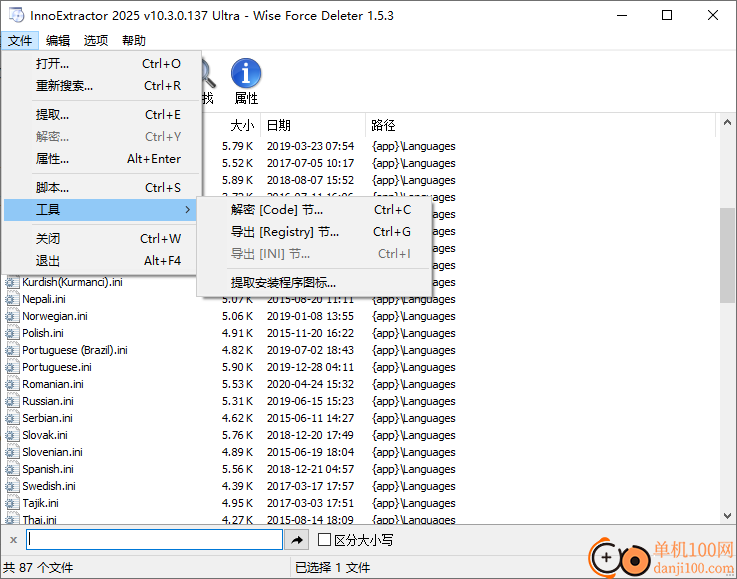This screenshot has width=737, height=579.
Task: Open the 文件 menu
Action: pyautogui.click(x=20, y=40)
